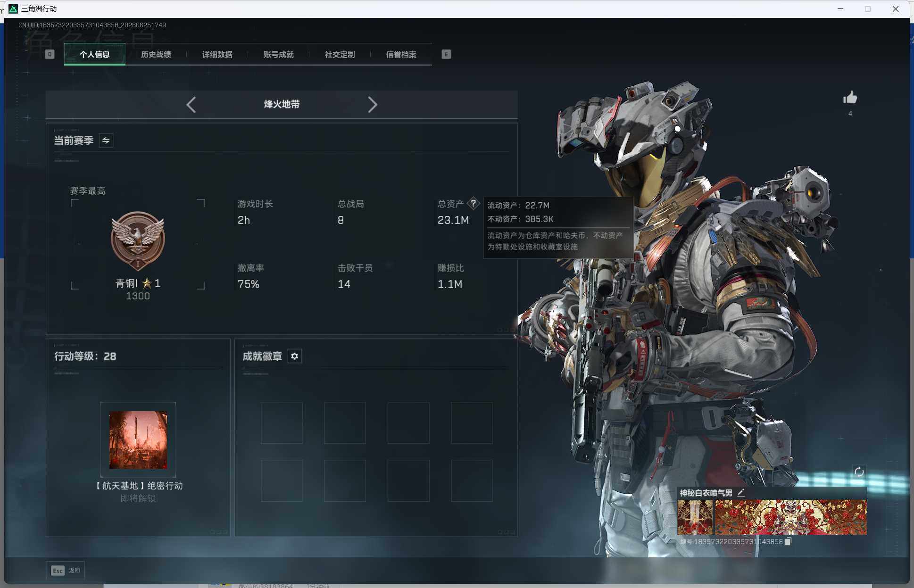The height and width of the screenshot is (588, 914).
Task: Give a thumbs-up like to the profile
Action: click(x=850, y=98)
